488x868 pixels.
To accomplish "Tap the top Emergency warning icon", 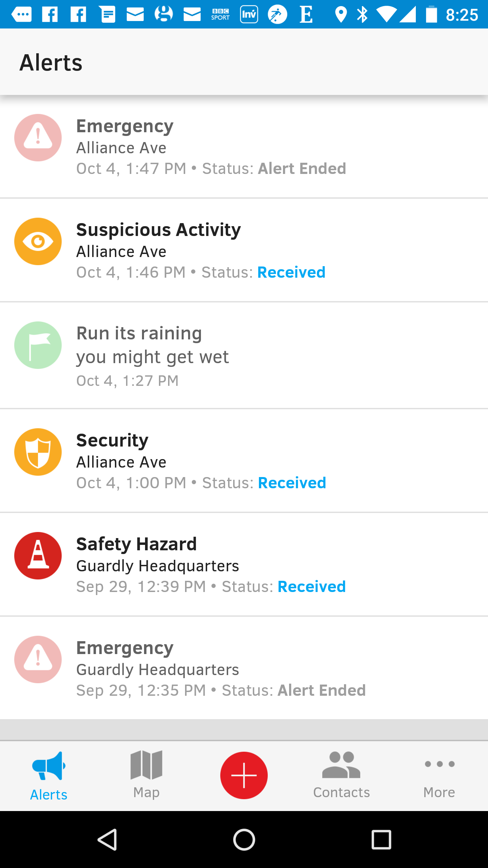I will [38, 138].
